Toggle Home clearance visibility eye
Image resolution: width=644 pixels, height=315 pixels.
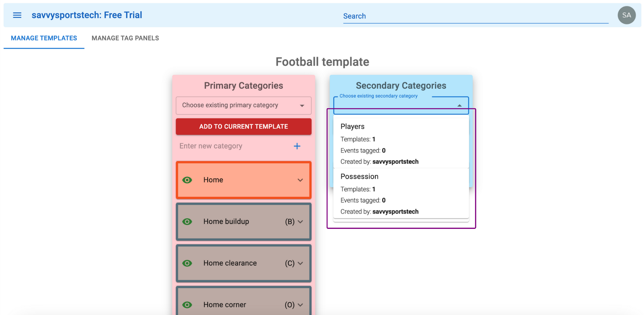click(x=187, y=263)
